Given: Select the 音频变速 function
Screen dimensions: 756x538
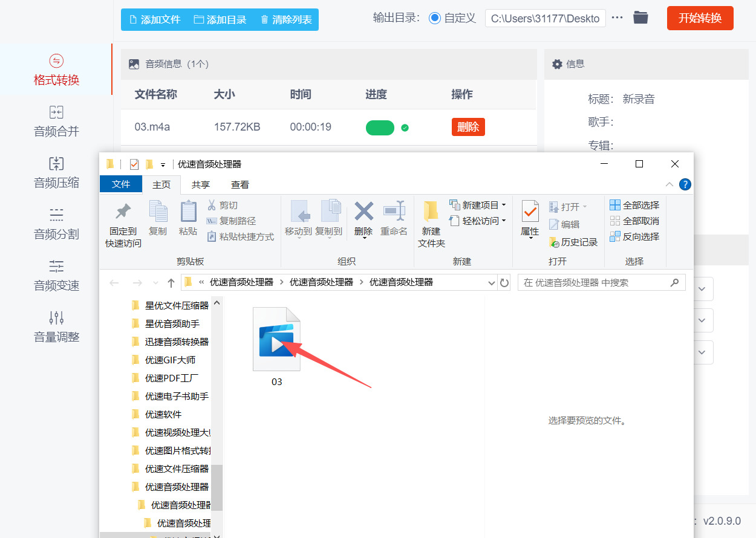Looking at the screenshot, I should [x=56, y=275].
